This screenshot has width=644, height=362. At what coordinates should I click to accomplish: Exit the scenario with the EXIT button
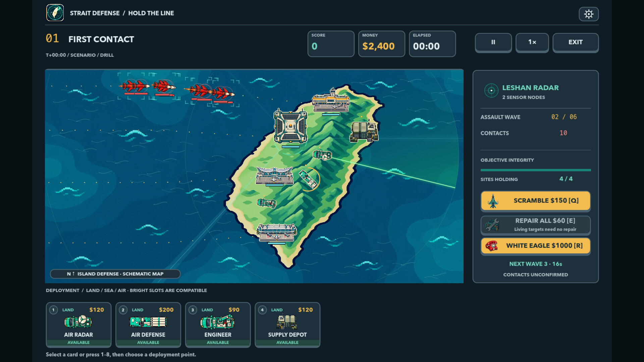coord(576,42)
